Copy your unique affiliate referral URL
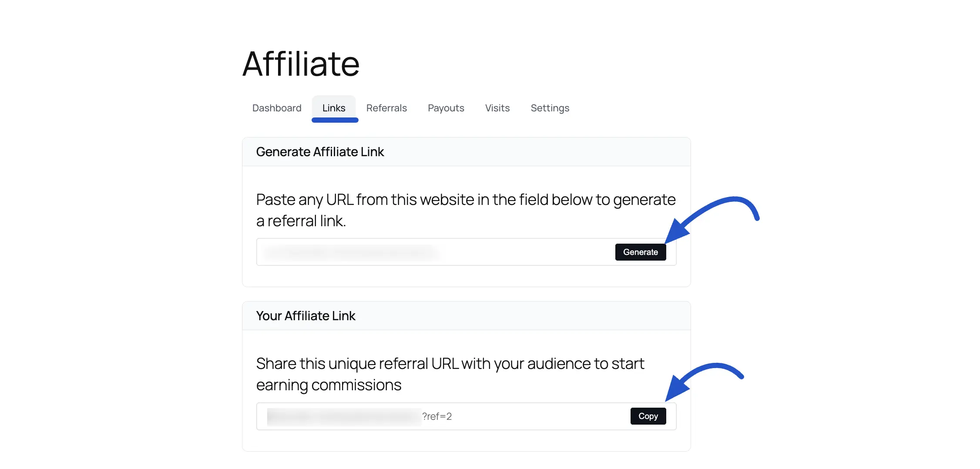980x469 pixels. click(x=648, y=416)
